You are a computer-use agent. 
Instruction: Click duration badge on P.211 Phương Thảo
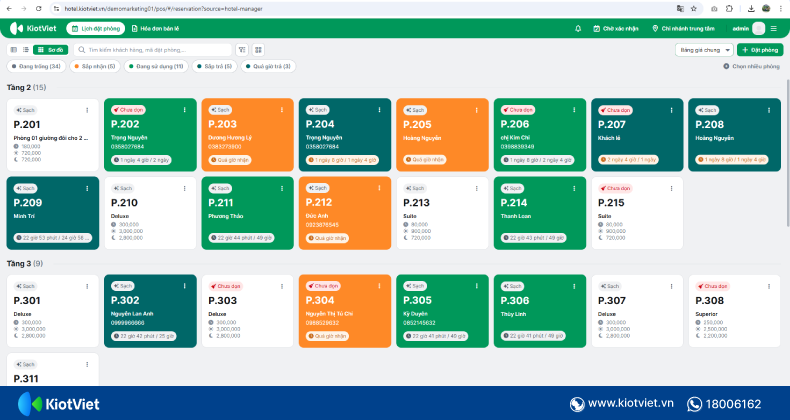[241, 238]
